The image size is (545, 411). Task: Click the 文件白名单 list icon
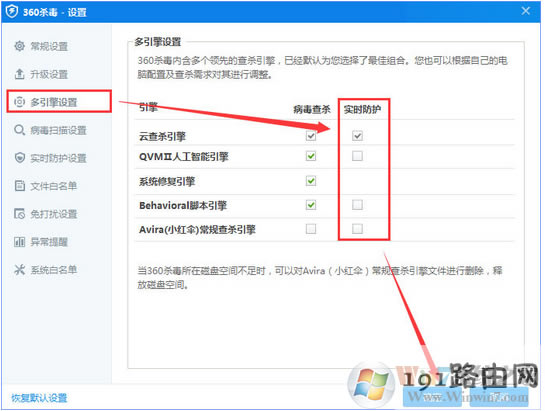[x=19, y=186]
